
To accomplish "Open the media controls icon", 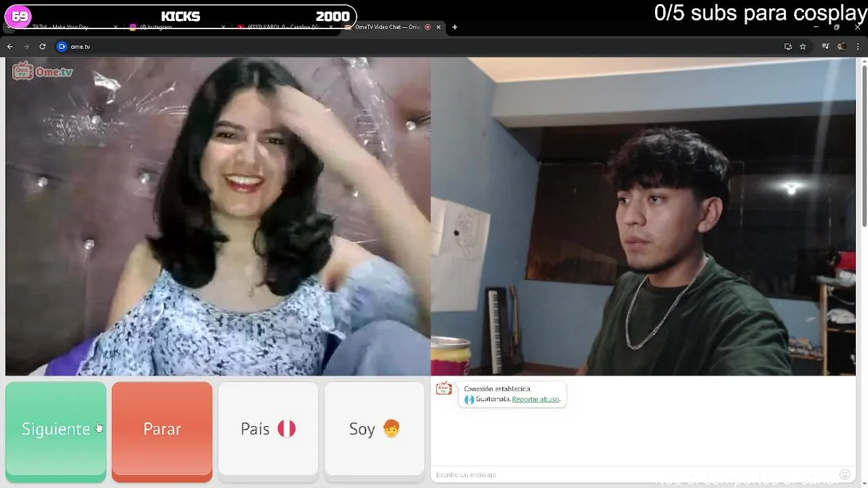I will click(825, 47).
